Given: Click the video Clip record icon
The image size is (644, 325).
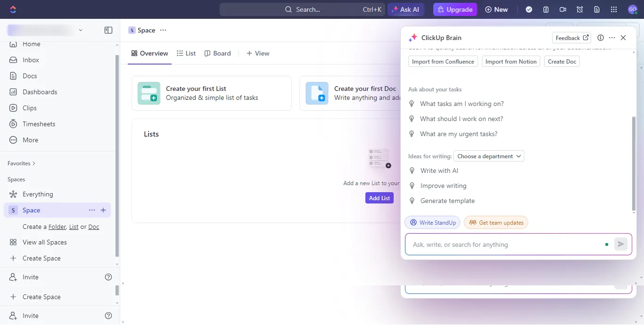Looking at the screenshot, I should [x=563, y=9].
